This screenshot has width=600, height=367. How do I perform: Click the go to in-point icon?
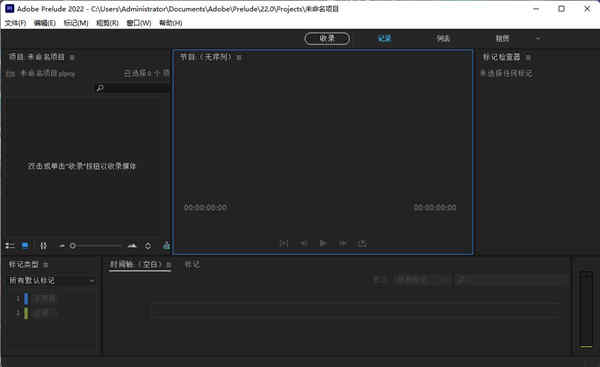tap(284, 243)
